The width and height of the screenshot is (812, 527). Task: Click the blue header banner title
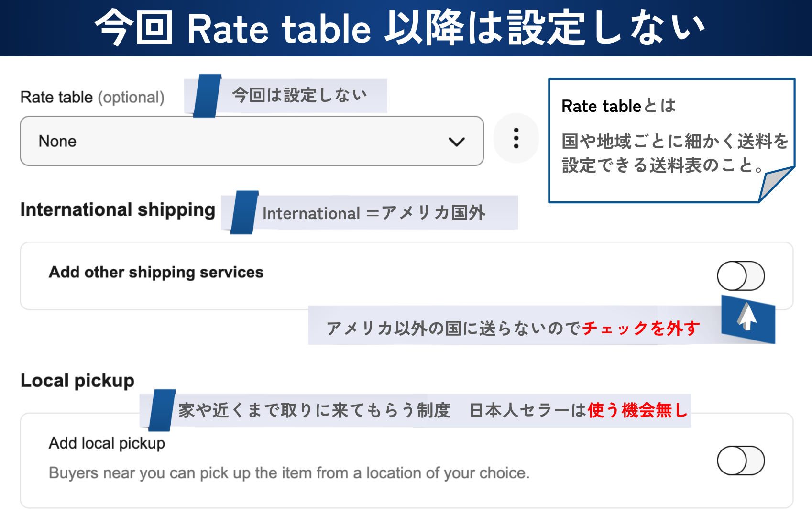point(400,28)
